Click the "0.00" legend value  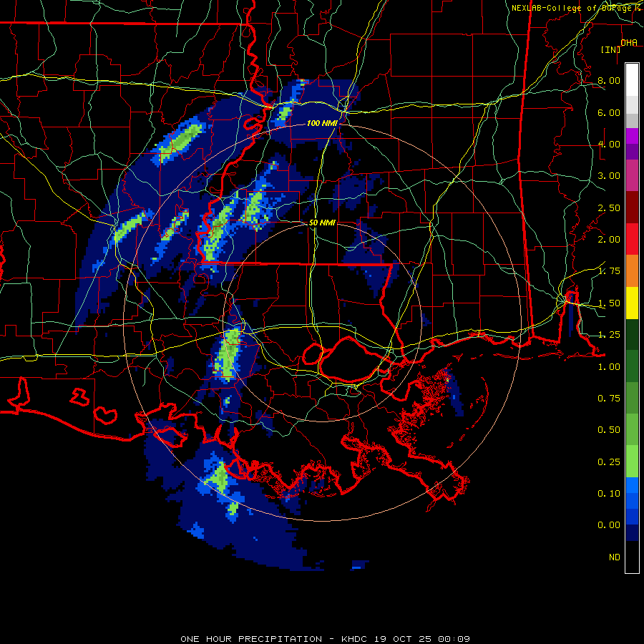point(609,525)
